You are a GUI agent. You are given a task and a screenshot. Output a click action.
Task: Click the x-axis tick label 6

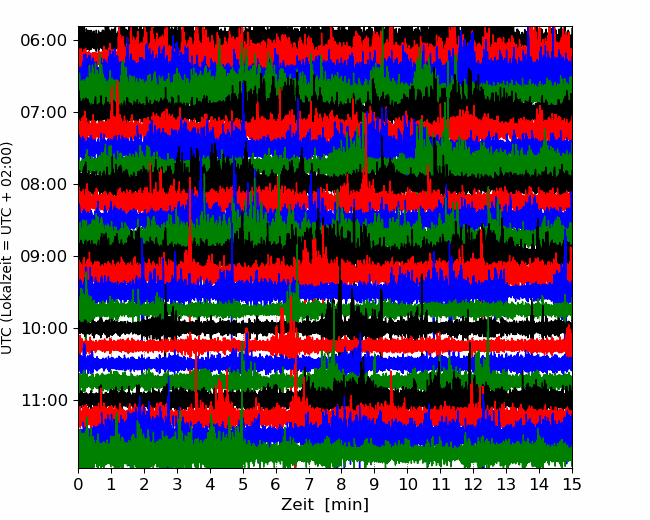[x=276, y=484]
